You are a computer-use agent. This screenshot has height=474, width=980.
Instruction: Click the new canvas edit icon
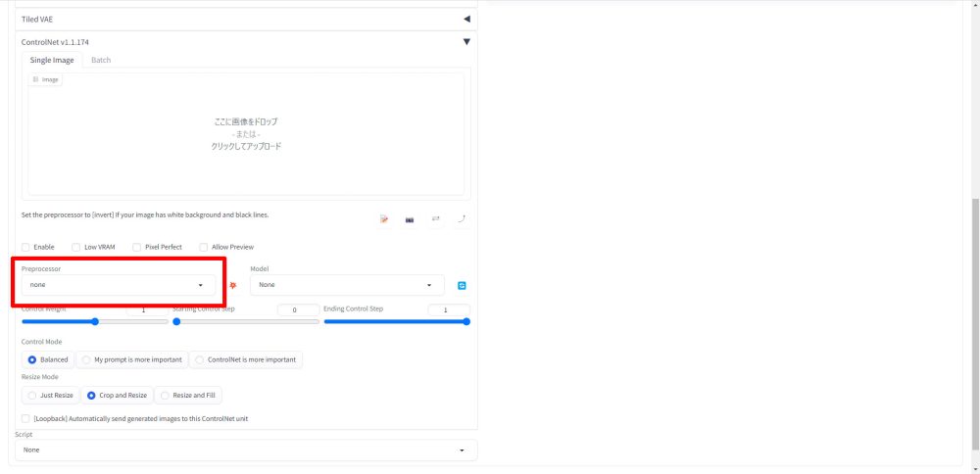pos(385,219)
